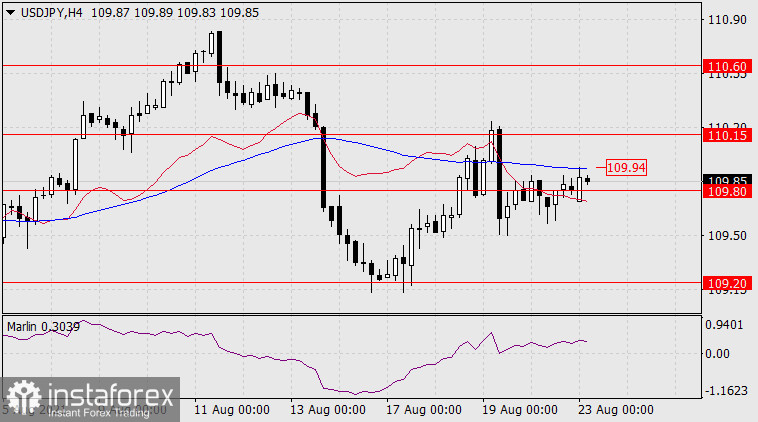
Task: Select the 109.80 support level label
Action: pos(726,191)
